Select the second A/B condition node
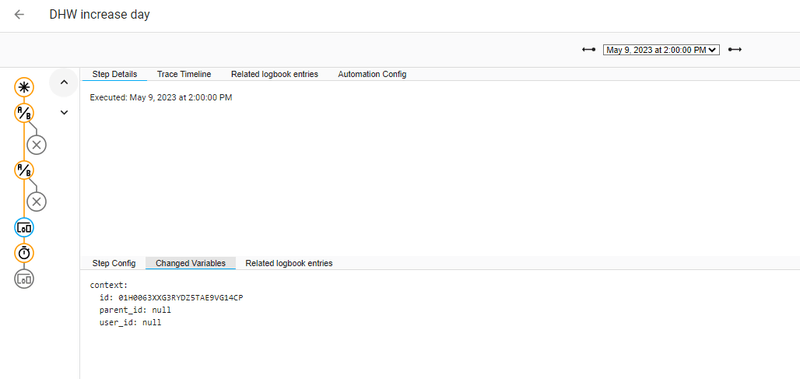800x379 pixels. pos(23,170)
